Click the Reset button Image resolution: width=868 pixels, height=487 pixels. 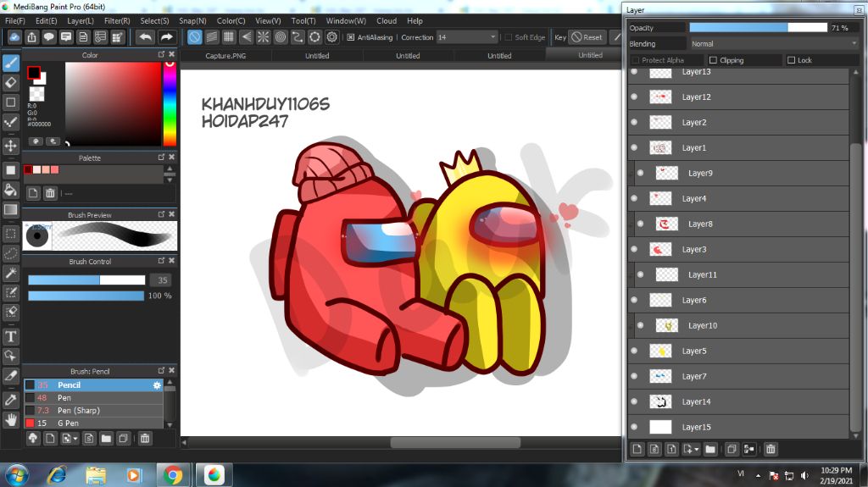pyautogui.click(x=587, y=37)
